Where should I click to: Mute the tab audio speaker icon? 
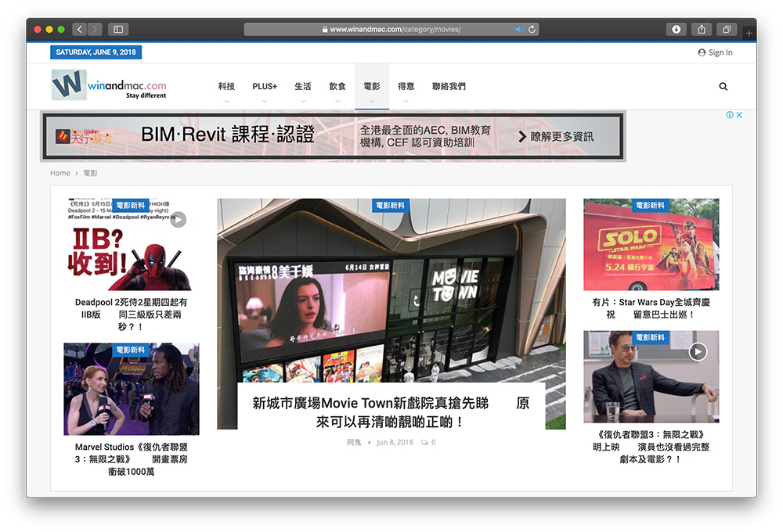click(518, 30)
